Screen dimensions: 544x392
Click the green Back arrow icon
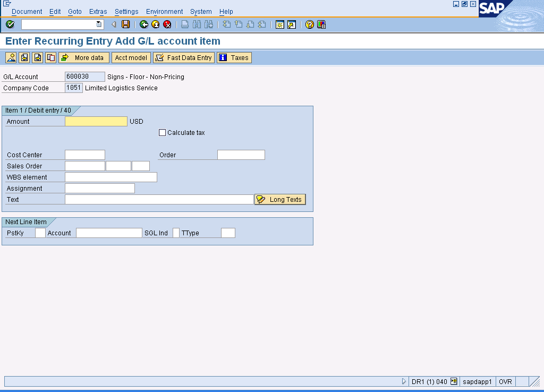coord(143,24)
